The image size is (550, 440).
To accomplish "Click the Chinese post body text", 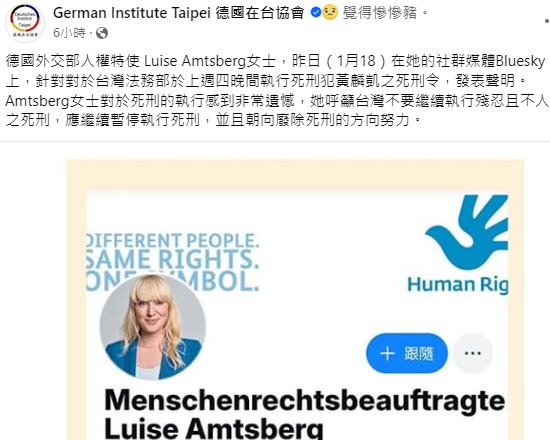I will tap(276, 91).
